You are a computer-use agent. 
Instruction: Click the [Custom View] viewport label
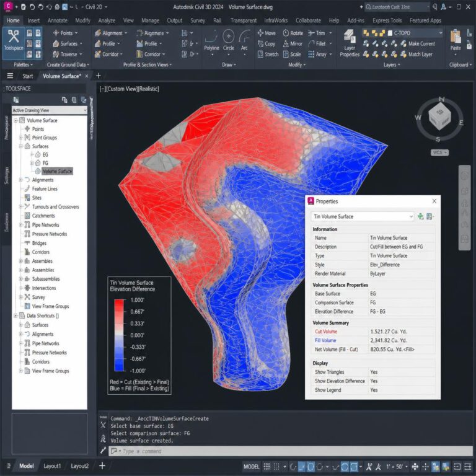pyautogui.click(x=121, y=89)
